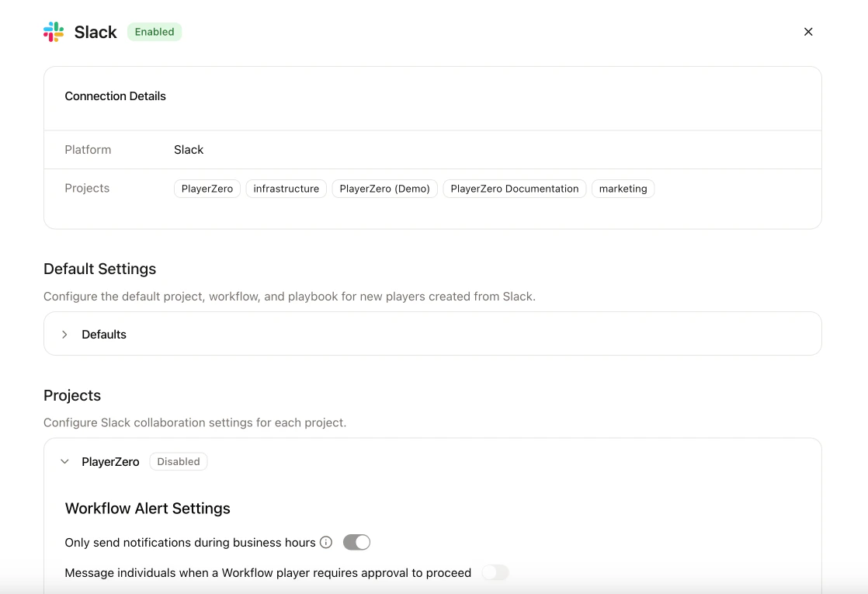Click the Default Settings section title
The height and width of the screenshot is (594, 868).
(99, 269)
